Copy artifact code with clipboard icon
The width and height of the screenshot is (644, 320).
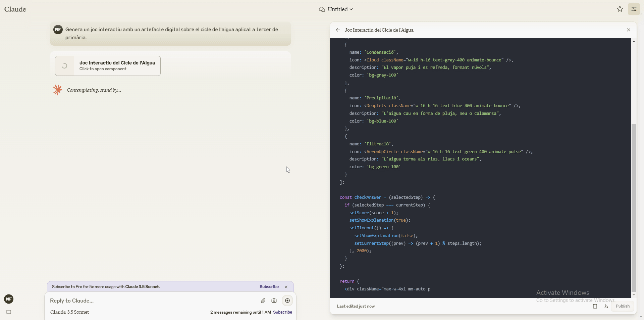[595, 306]
